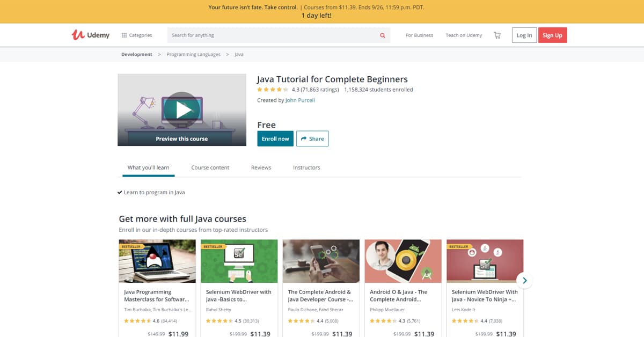Screen dimensions: 644x337
Task: Click the right carousel arrow for more courses
Action: point(524,280)
